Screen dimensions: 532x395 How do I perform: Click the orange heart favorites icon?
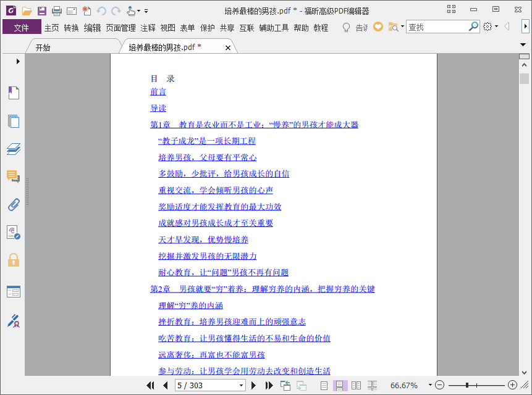pos(378,27)
